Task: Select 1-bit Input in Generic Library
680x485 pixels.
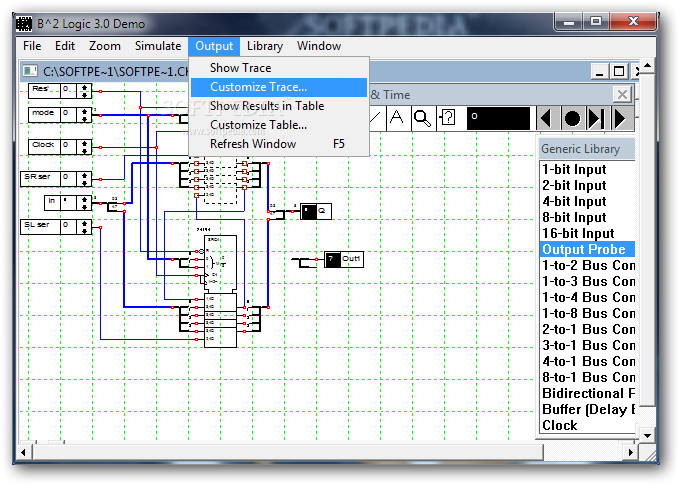Action: (x=588, y=169)
